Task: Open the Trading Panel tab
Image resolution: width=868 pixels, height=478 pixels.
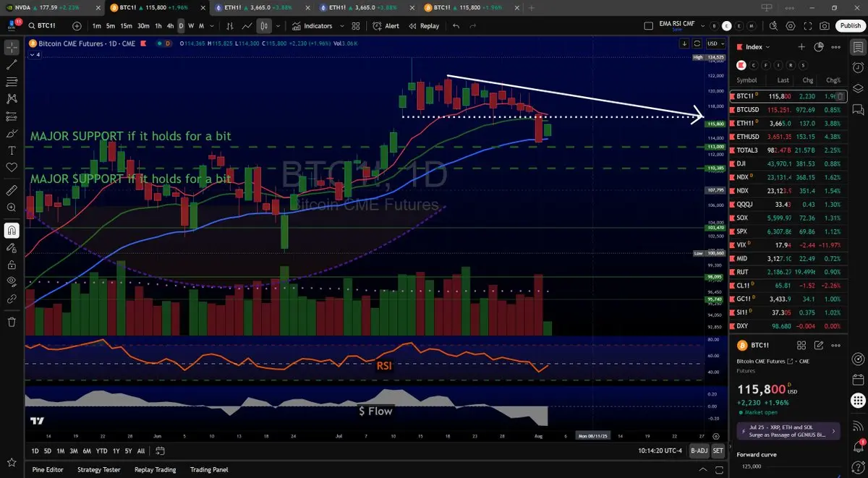Action: coord(209,469)
